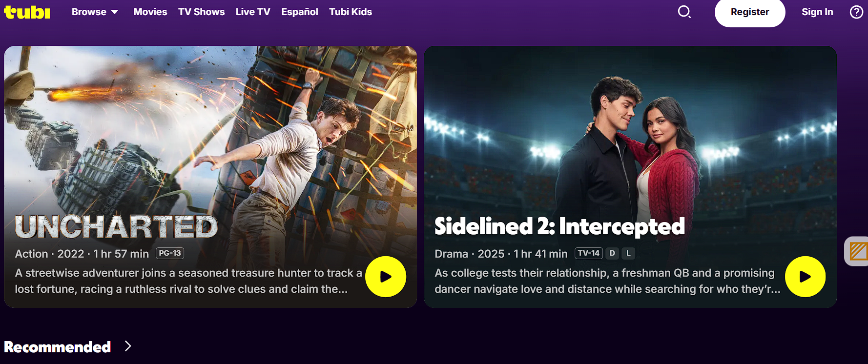
Task: Click the Sign In link
Action: [817, 12]
